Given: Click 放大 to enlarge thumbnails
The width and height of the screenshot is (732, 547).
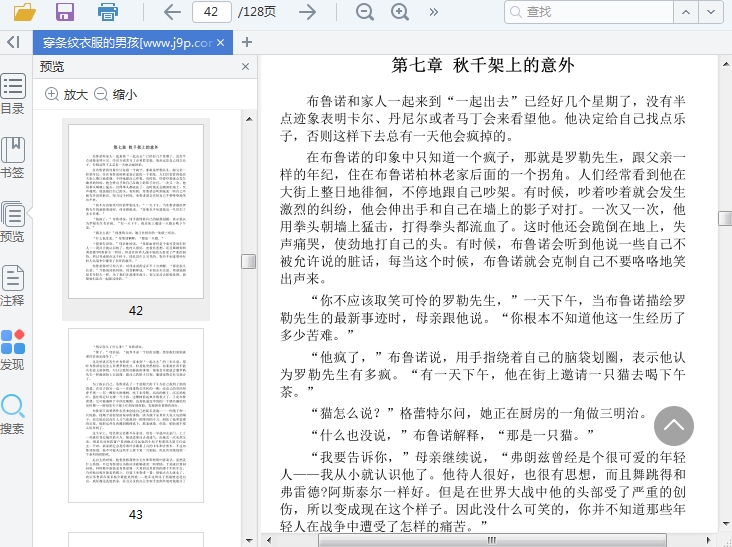Looking at the screenshot, I should tap(66, 94).
